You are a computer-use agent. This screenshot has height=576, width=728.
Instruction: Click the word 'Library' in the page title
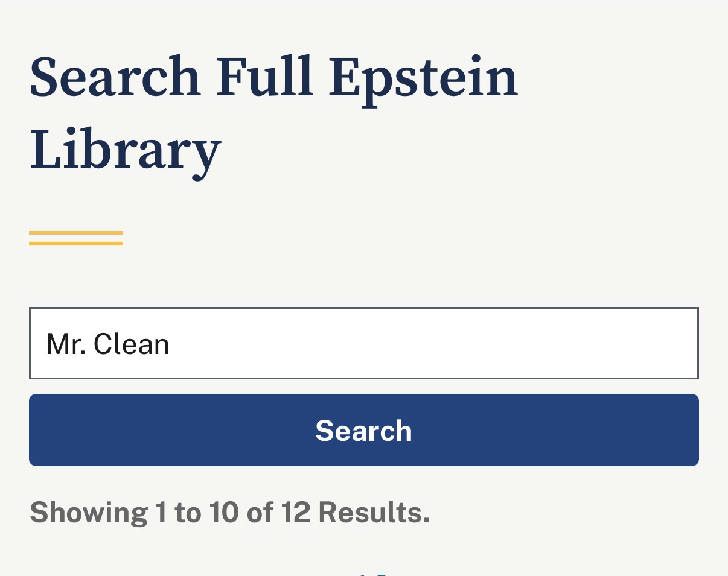pos(125,150)
